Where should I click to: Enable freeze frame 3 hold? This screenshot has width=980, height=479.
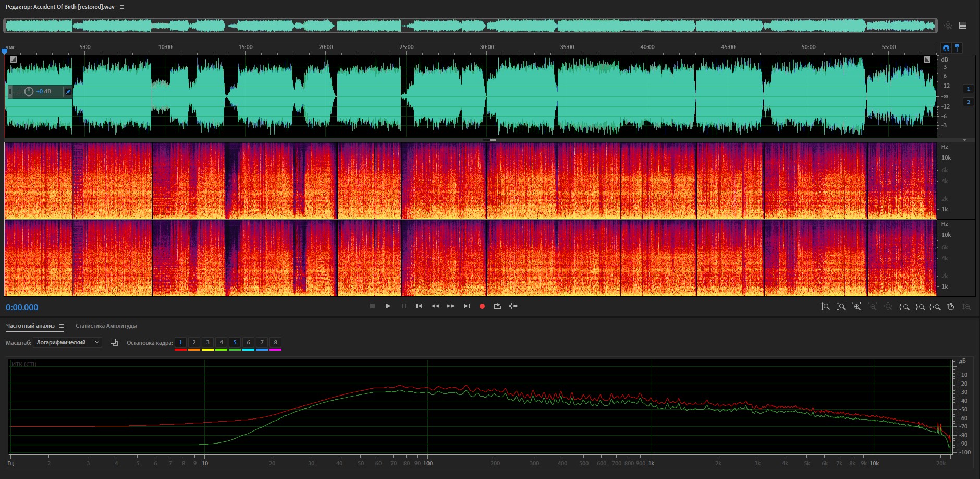click(x=207, y=343)
